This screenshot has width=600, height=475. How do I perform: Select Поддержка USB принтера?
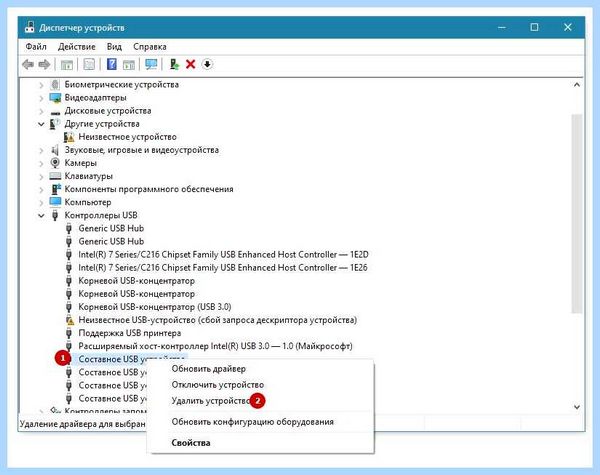pos(130,333)
